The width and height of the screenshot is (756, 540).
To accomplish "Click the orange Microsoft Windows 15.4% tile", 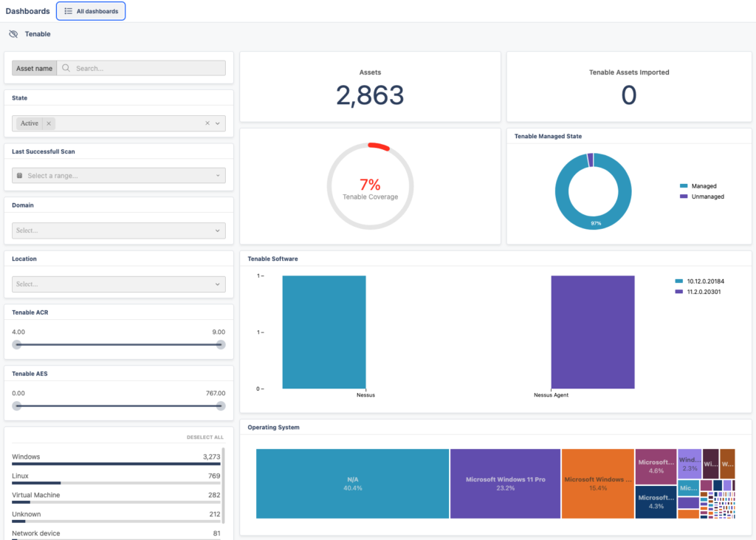I will coord(598,484).
